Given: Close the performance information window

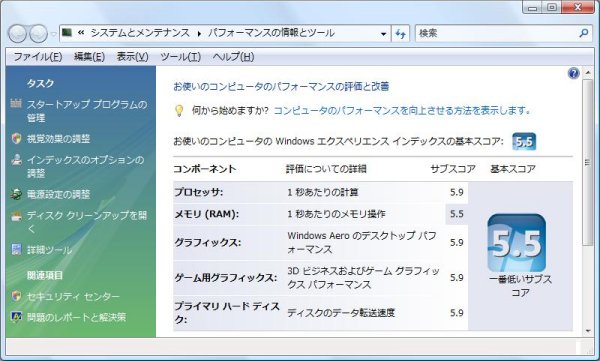Looking at the screenshot, I should click(x=578, y=8).
